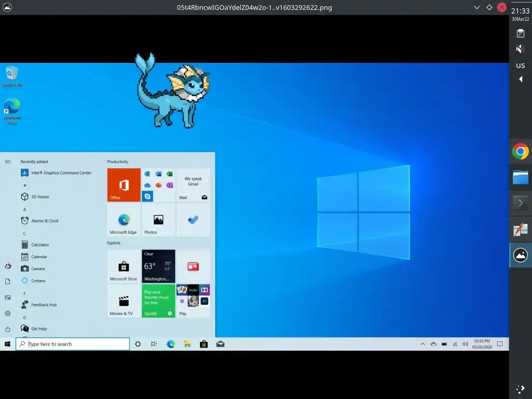Open Edge from the Windows taskbar

[x=170, y=344]
